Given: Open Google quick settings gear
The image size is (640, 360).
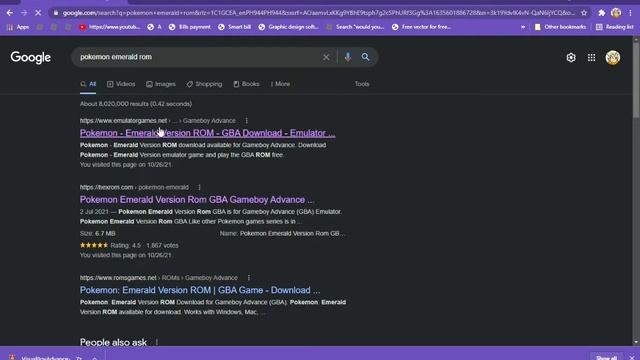Looking at the screenshot, I should coord(571,58).
